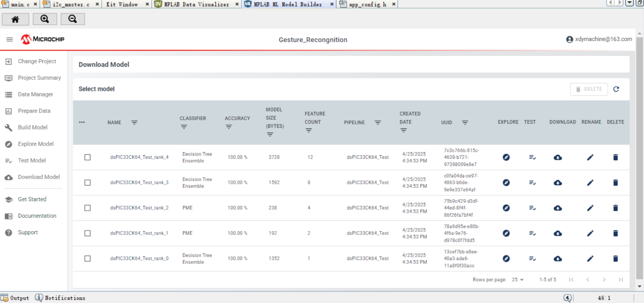
Task: Open the CLASSIFIER column filter
Action: pos(184,127)
